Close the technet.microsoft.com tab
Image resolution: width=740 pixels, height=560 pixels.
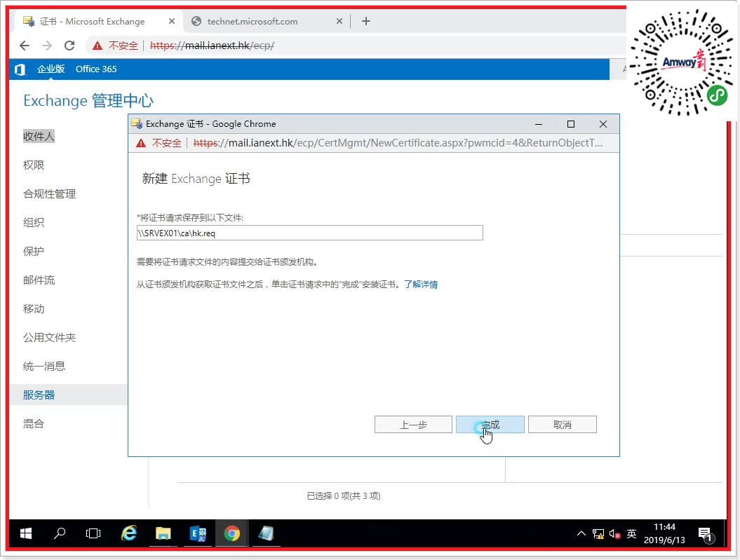tap(339, 21)
